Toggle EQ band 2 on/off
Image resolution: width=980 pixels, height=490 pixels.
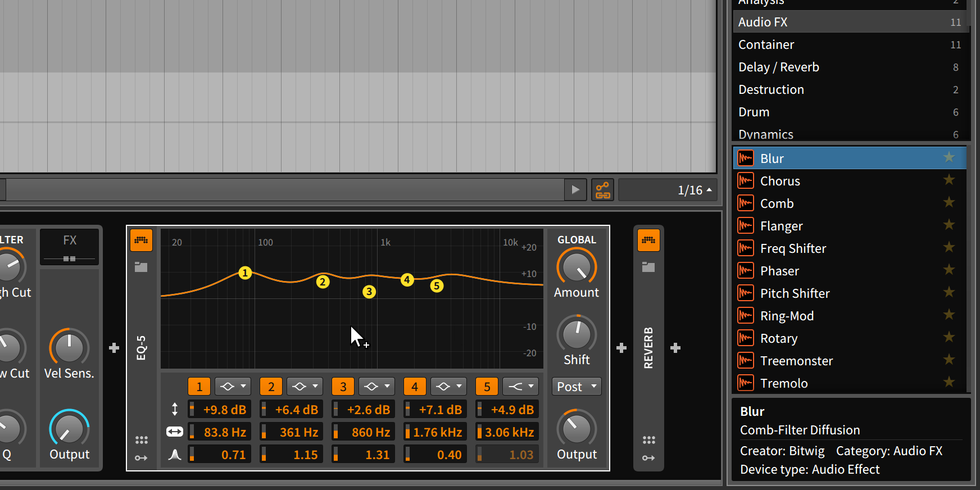coord(271,387)
